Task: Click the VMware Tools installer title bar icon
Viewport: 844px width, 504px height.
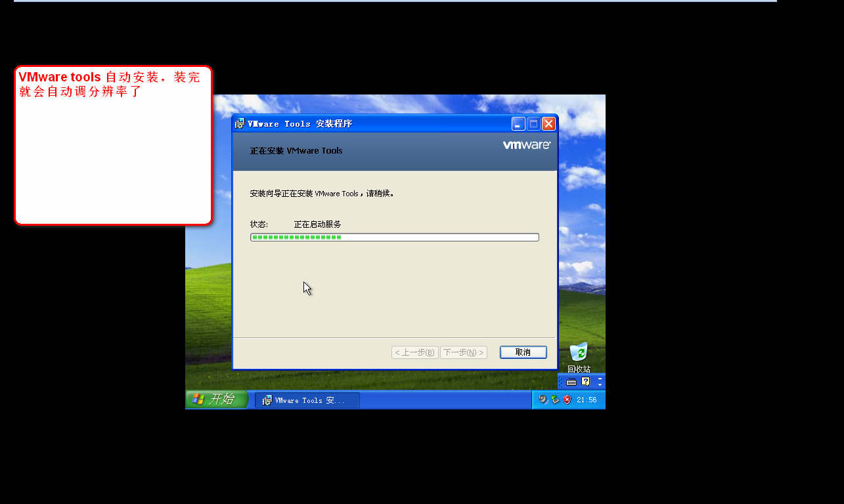Action: click(240, 123)
